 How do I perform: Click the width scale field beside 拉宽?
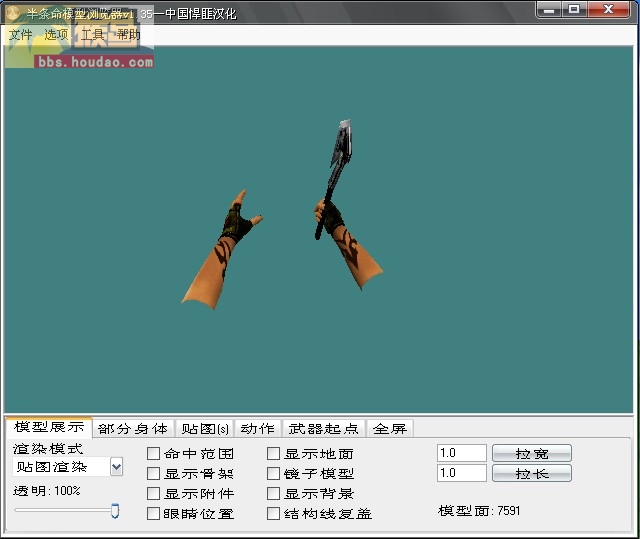pos(462,453)
